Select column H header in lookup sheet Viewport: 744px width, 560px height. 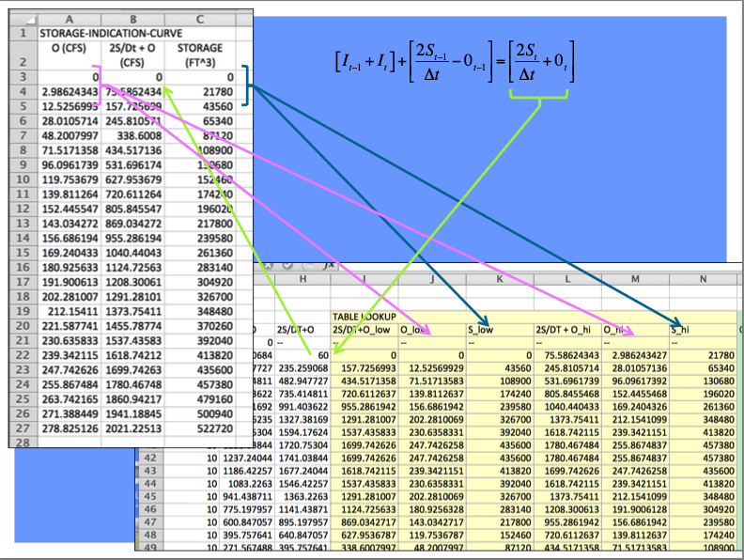tap(302, 279)
